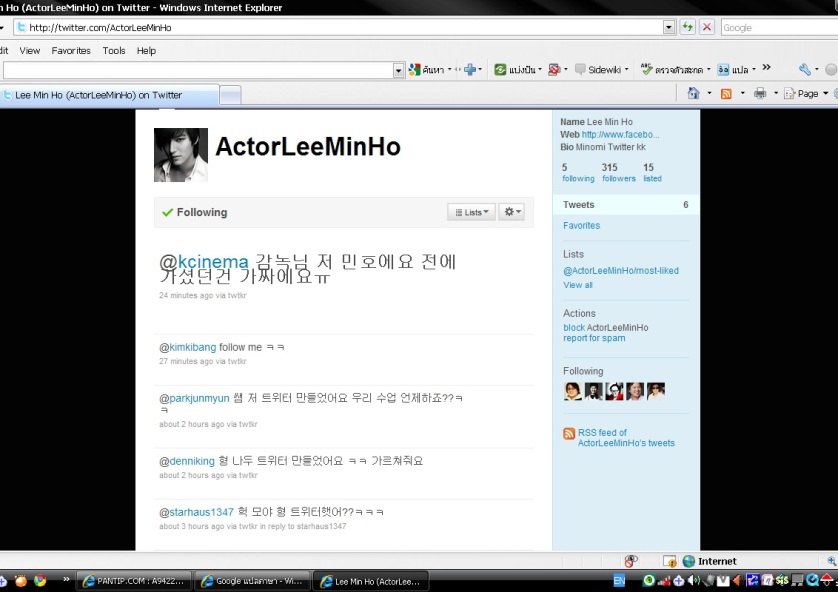This screenshot has width=838, height=592.
Task: Click the wrench settings icon
Action: coord(805,69)
